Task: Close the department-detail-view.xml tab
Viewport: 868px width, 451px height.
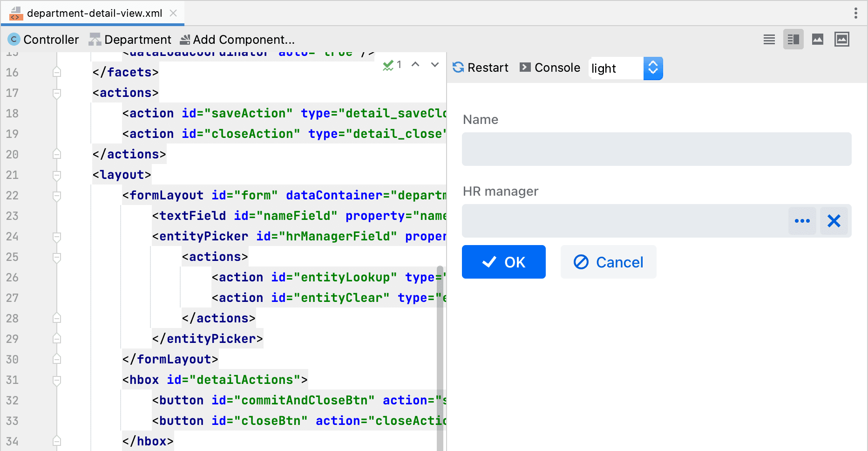Action: point(173,13)
